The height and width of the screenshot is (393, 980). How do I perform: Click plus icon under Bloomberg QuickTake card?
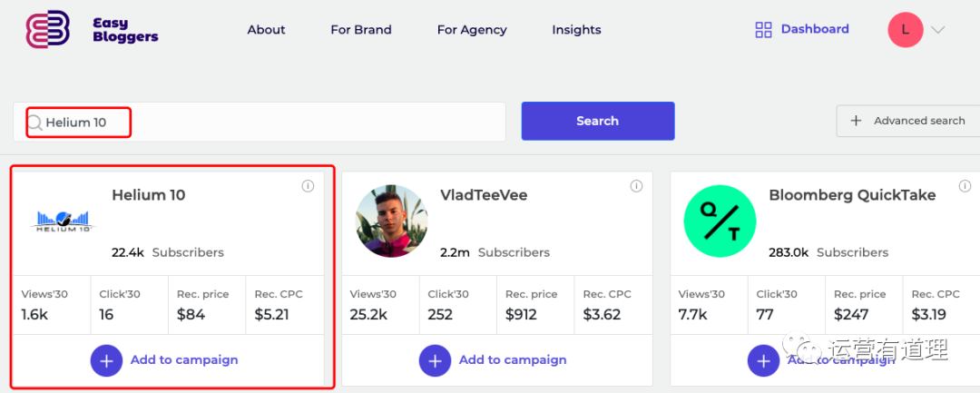tap(763, 360)
